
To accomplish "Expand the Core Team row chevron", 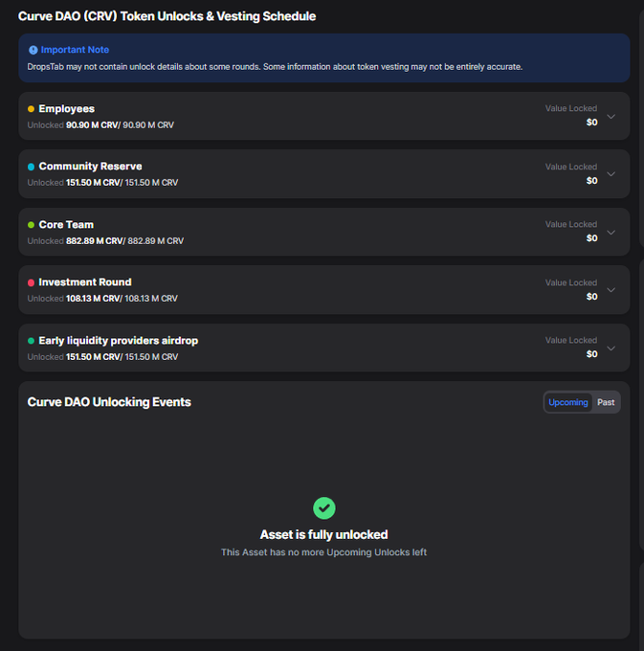I will tap(611, 232).
